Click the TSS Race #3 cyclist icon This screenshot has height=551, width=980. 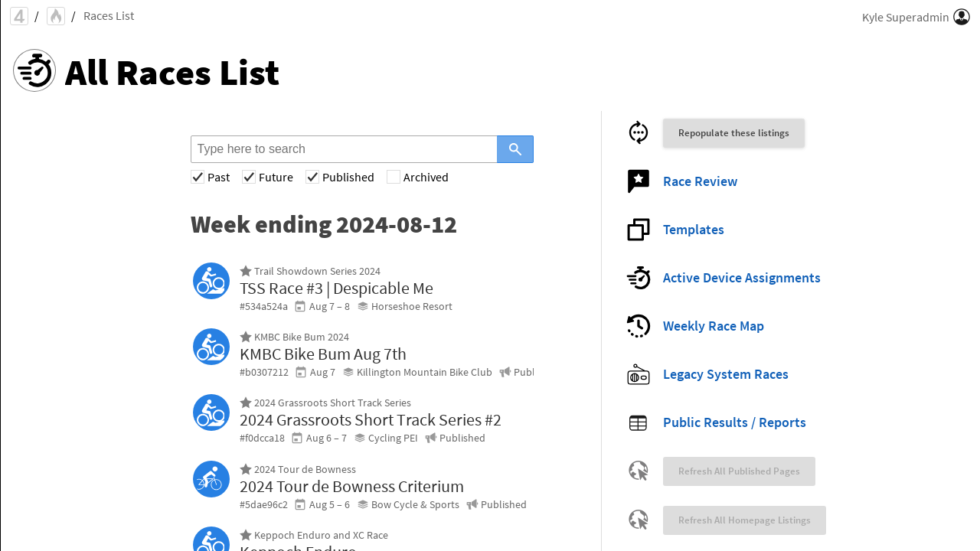point(211,281)
